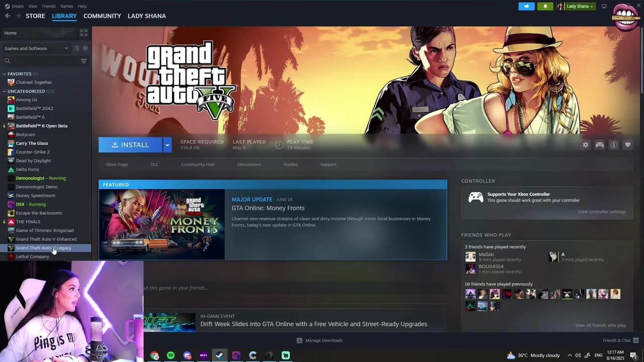Open the announcements megaphone button
The height and width of the screenshot is (362, 644).
(526, 6)
